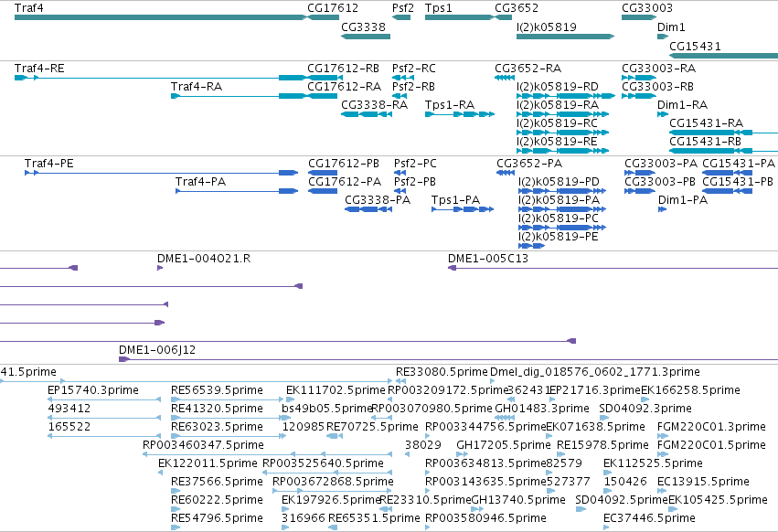
Task: Select the EC37446.5prime EST label
Action: [649, 518]
